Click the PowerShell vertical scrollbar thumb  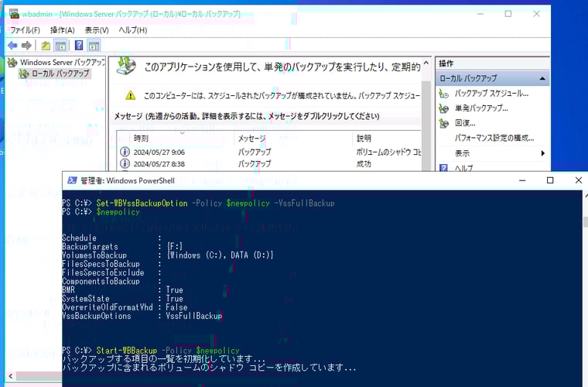point(586,221)
